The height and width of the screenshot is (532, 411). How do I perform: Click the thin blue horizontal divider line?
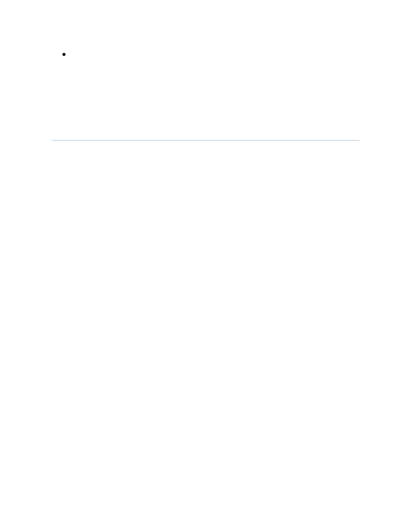[205, 140]
